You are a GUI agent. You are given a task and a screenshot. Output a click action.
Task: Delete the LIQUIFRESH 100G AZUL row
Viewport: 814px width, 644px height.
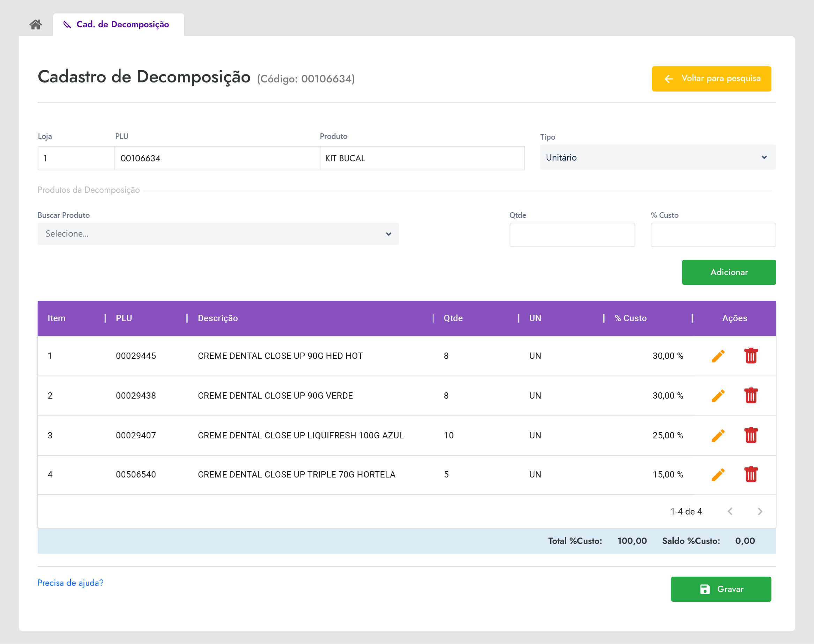tap(751, 436)
